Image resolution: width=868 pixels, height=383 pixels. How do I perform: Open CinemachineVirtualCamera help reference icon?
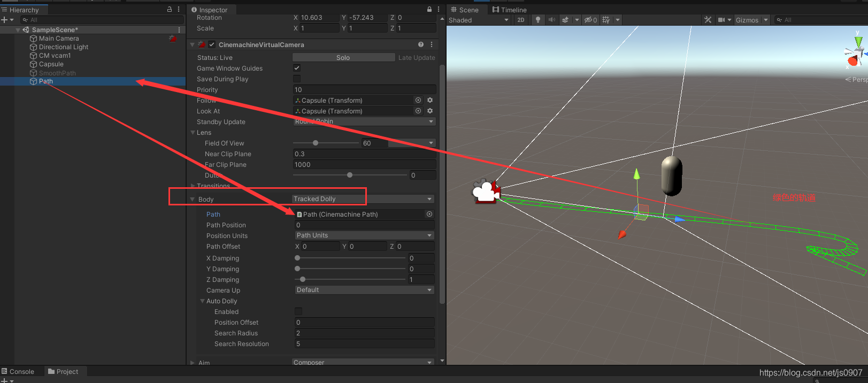[421, 44]
